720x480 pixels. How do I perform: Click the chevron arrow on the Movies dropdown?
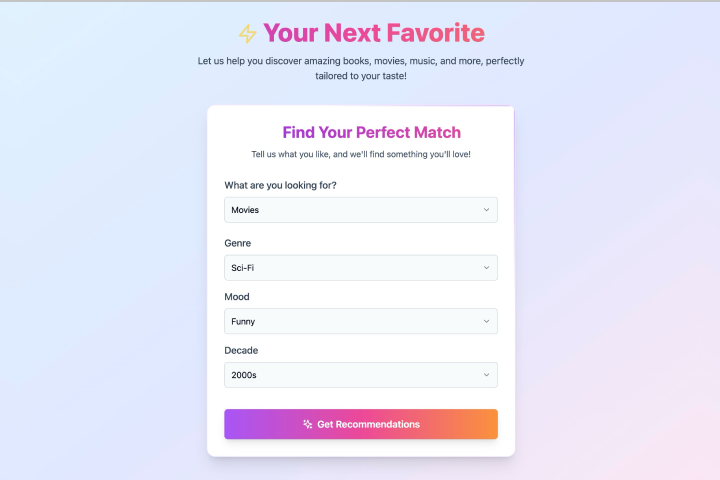coord(486,210)
